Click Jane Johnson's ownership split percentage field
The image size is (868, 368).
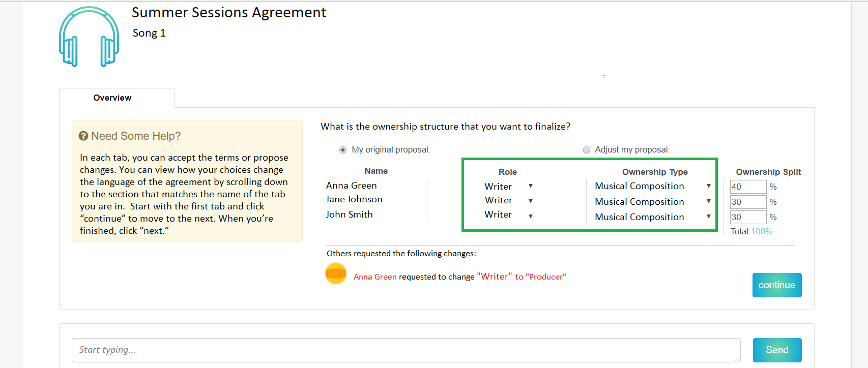coord(747,202)
